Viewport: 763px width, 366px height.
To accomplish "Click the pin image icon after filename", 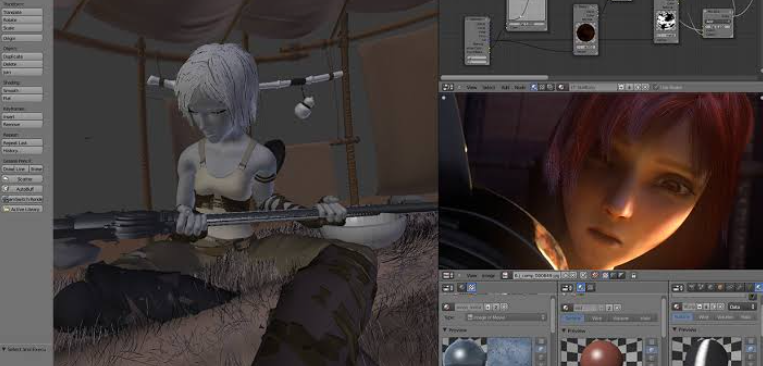I will [x=583, y=275].
